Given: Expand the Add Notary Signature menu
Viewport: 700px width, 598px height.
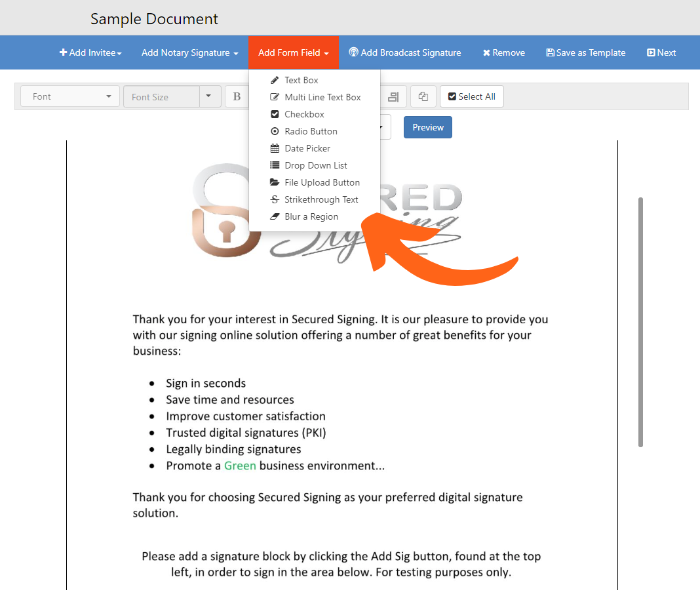Looking at the screenshot, I should pos(189,52).
